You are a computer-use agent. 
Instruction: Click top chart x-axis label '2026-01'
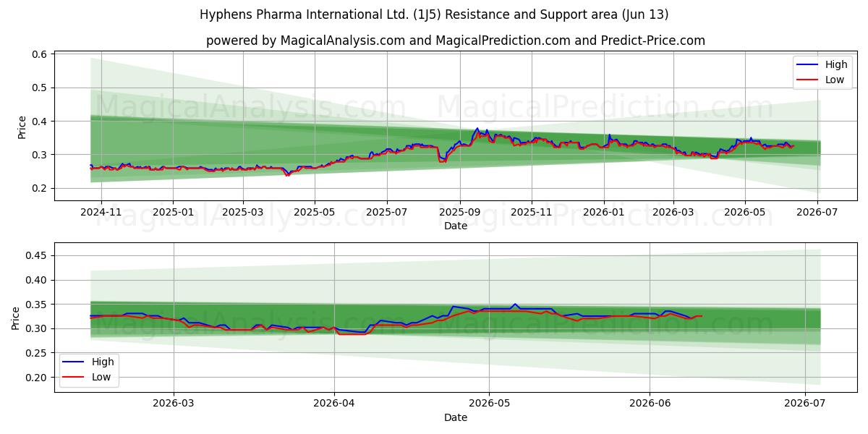pos(604,213)
